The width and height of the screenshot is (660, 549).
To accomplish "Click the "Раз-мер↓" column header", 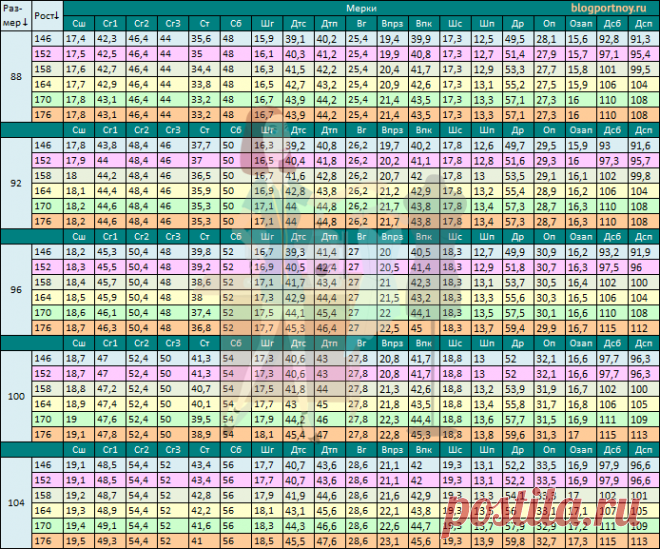I will coord(16,16).
